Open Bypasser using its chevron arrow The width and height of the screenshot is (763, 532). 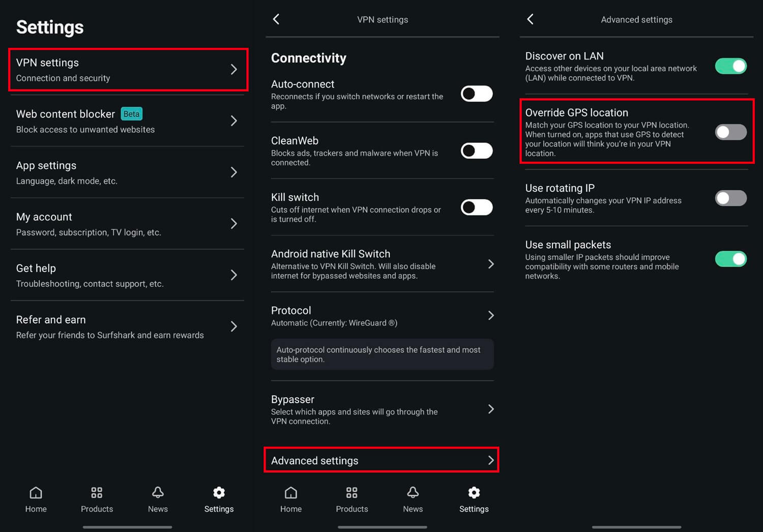491,409
